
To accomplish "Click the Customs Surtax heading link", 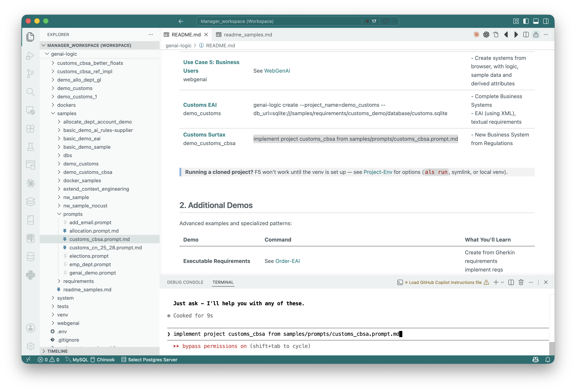I will click(x=204, y=135).
